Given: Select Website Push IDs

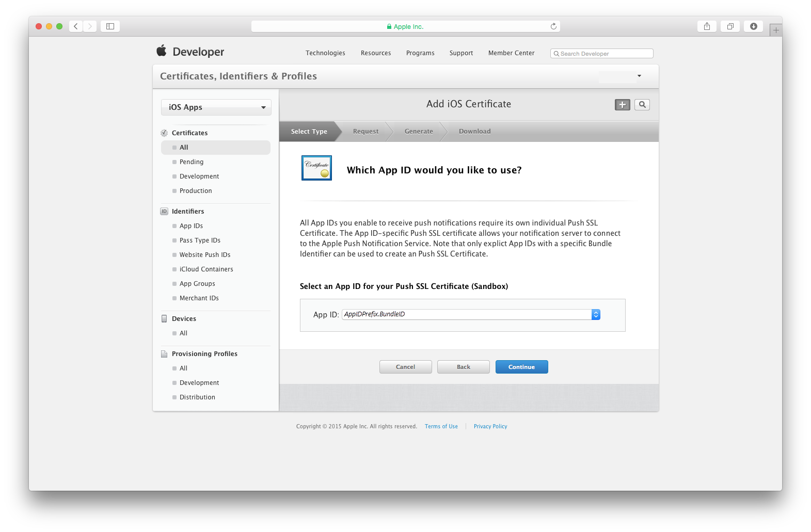Looking at the screenshot, I should click(205, 255).
